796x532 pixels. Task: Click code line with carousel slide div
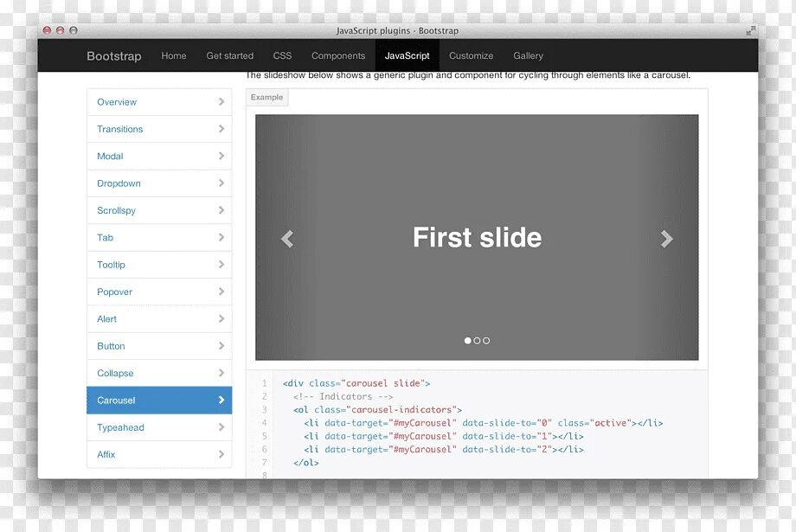pyautogui.click(x=356, y=383)
